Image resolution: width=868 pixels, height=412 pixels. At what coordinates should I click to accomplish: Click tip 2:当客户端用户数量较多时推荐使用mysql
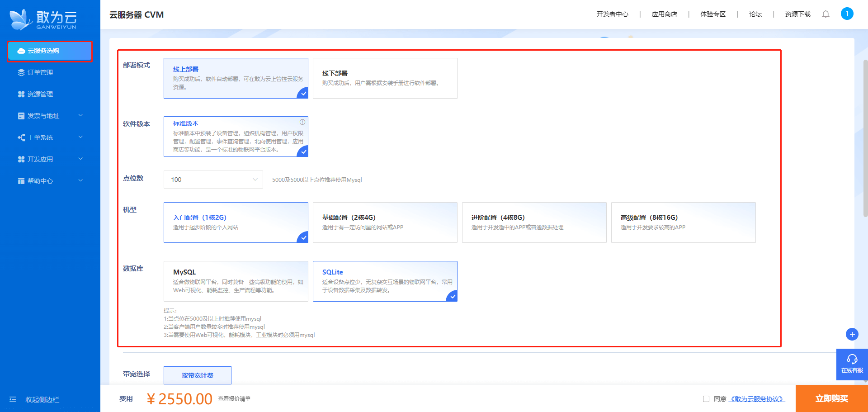(x=214, y=327)
